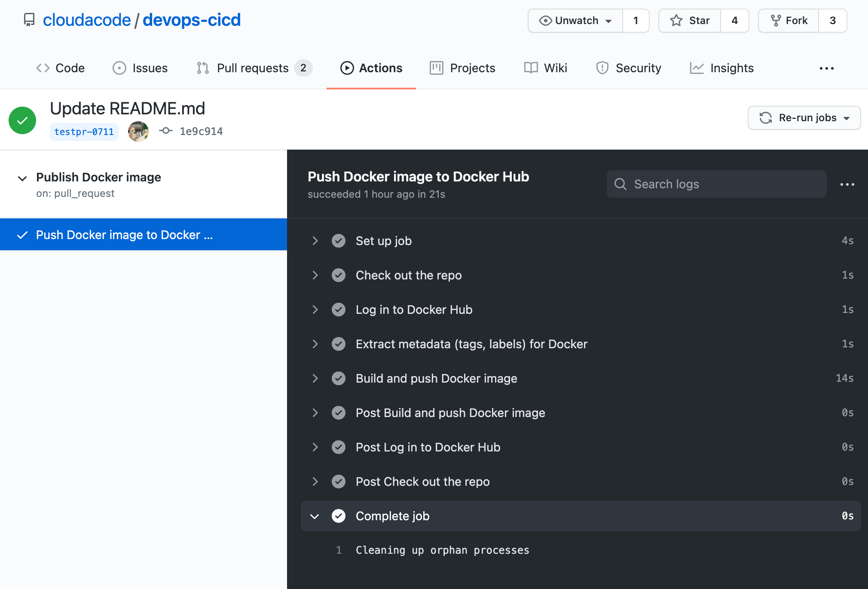Viewport: 868px width, 589px height.
Task: Open the repository nav more options ellipsis
Action: tap(826, 68)
